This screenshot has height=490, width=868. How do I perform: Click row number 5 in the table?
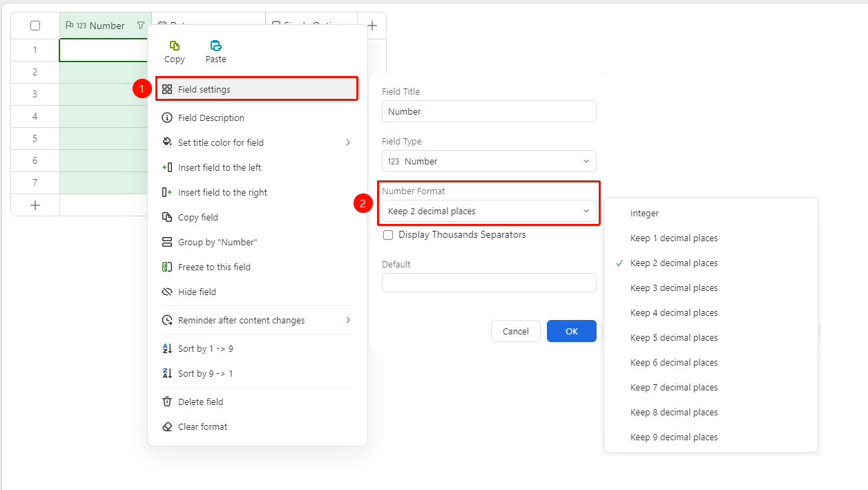[35, 138]
